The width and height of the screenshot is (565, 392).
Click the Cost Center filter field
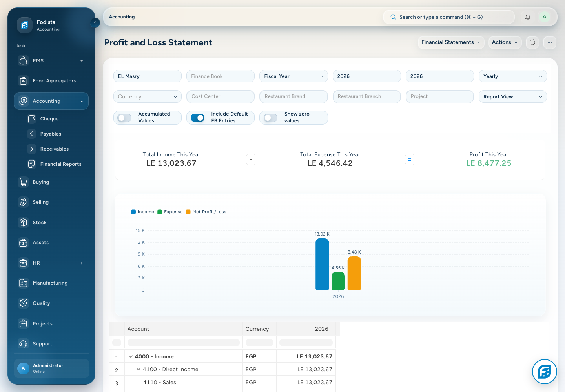pos(221,97)
